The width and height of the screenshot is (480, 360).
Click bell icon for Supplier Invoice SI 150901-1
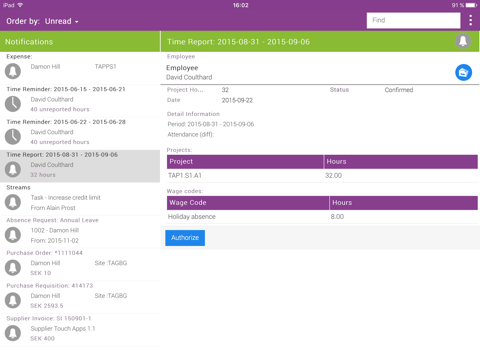click(x=13, y=333)
